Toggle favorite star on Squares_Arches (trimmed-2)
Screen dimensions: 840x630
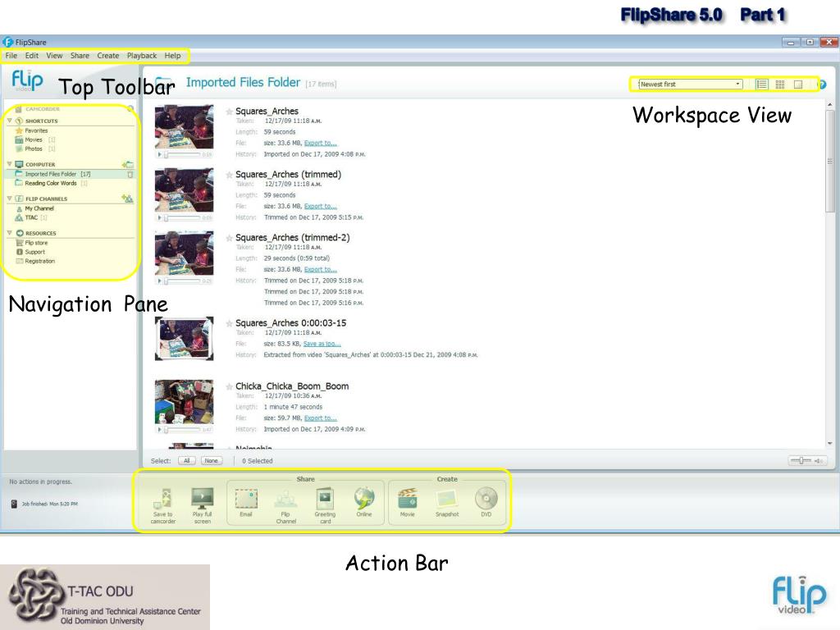pyautogui.click(x=230, y=238)
